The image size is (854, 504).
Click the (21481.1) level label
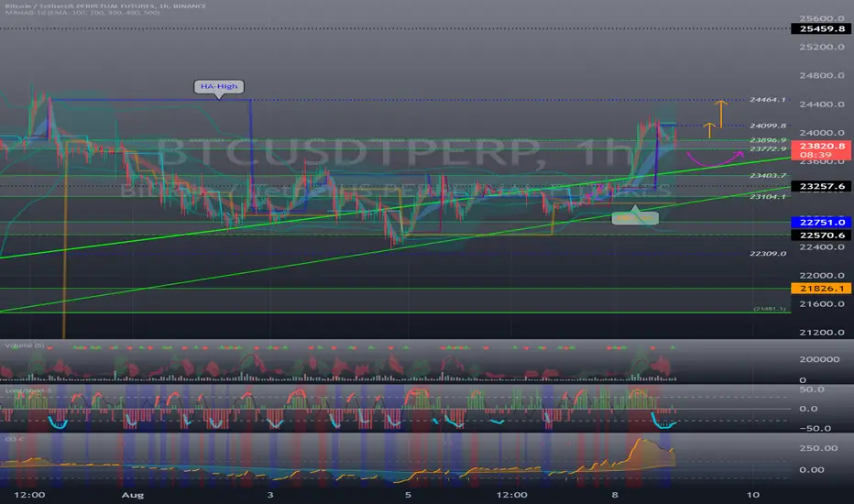pos(770,309)
